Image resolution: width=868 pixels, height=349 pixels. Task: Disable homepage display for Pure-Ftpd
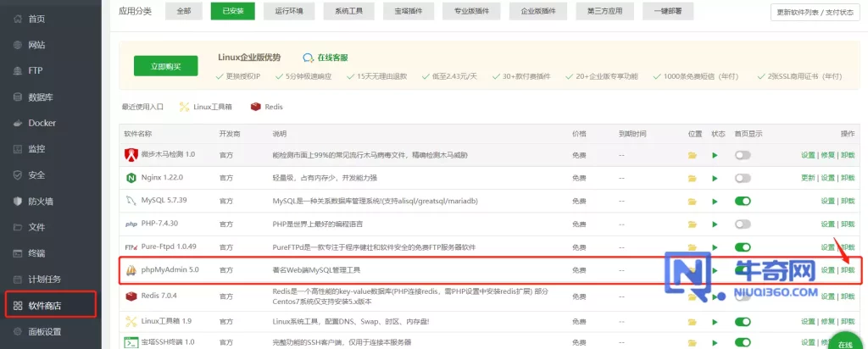point(743,247)
